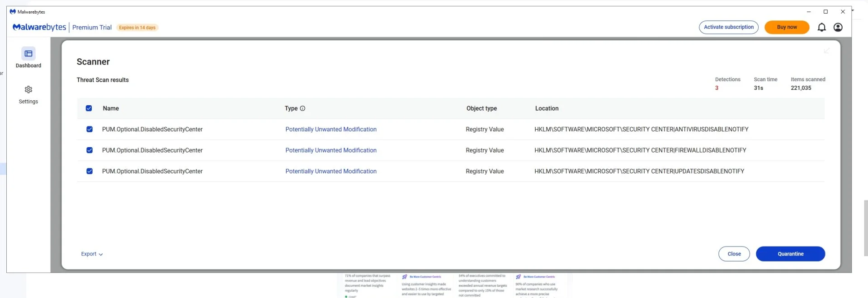Open Settings gear in sidebar

[28, 89]
